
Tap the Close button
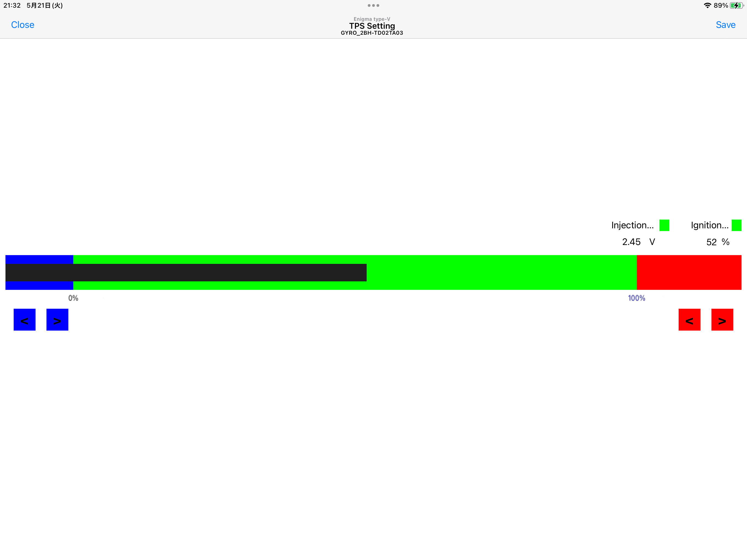[23, 25]
